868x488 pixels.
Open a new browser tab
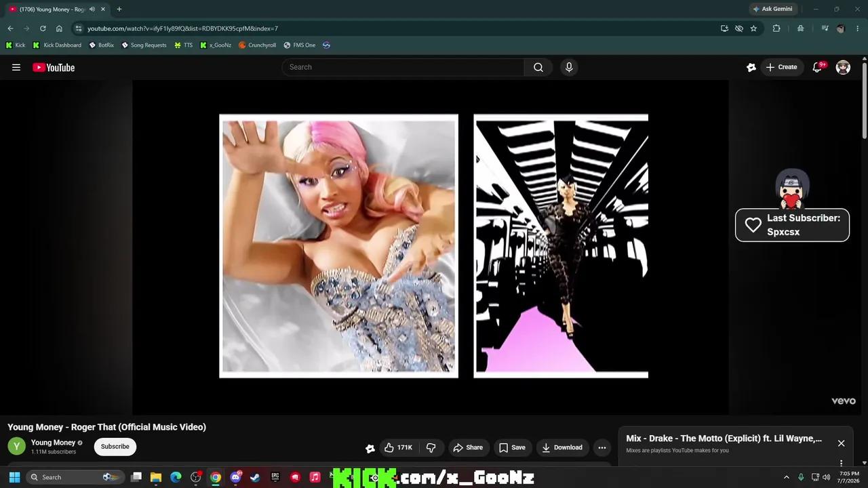119,9
